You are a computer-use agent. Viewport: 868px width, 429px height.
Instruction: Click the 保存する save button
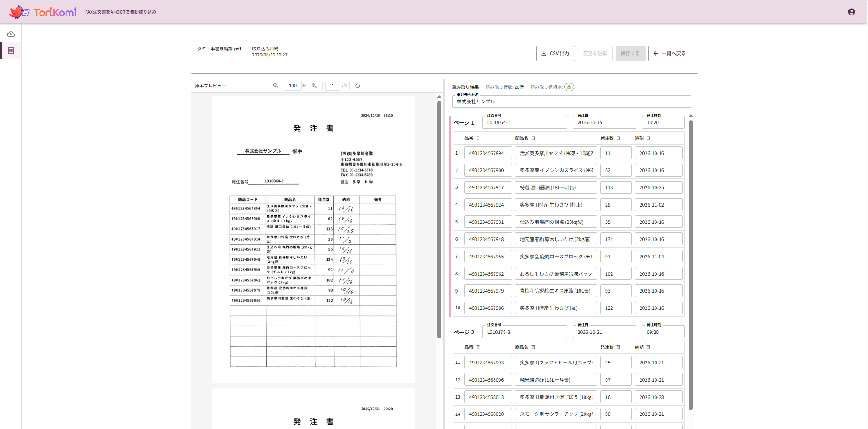point(630,53)
